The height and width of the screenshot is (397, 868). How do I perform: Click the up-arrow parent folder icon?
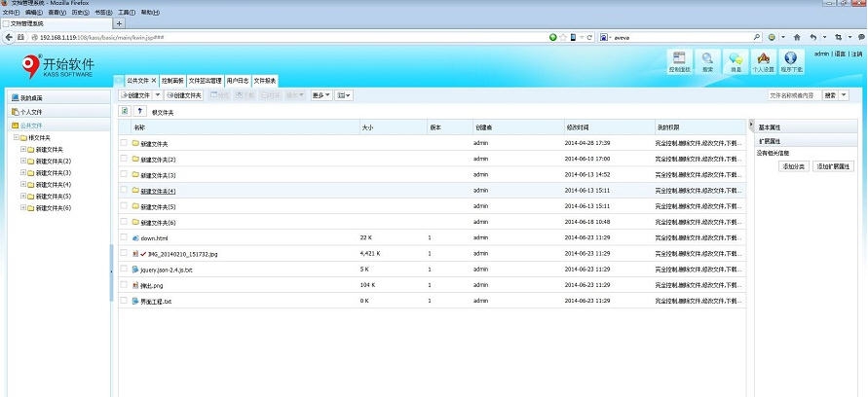coord(140,111)
